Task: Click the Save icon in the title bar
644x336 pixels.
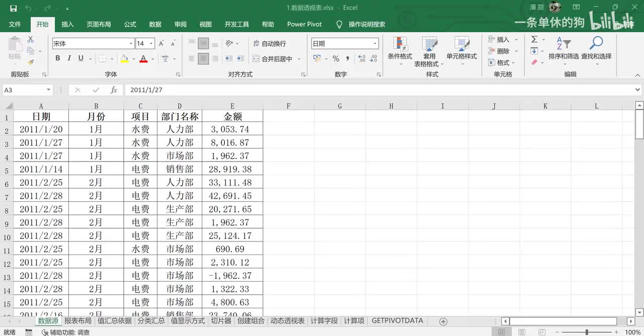Action: (14, 8)
